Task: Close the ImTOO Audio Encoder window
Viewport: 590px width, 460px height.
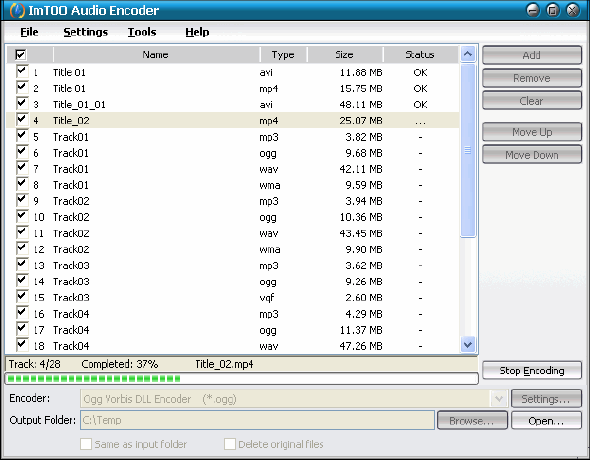Action: click(x=573, y=10)
